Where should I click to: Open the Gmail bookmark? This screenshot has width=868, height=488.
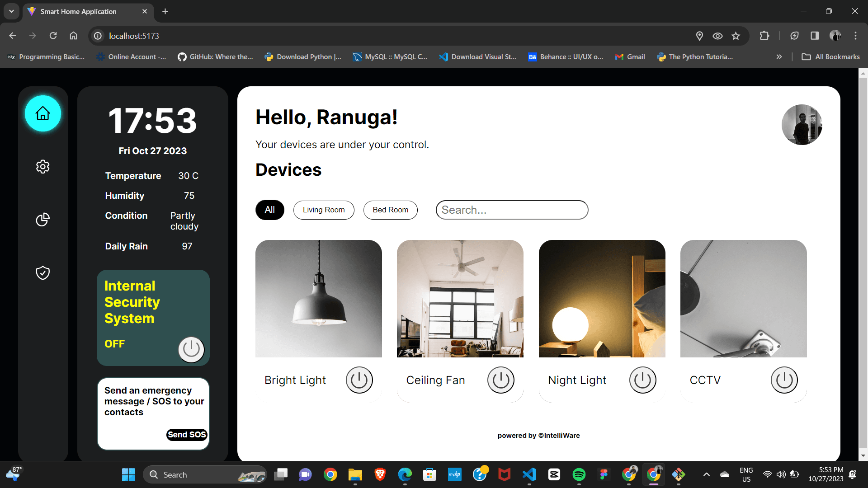[x=630, y=56]
